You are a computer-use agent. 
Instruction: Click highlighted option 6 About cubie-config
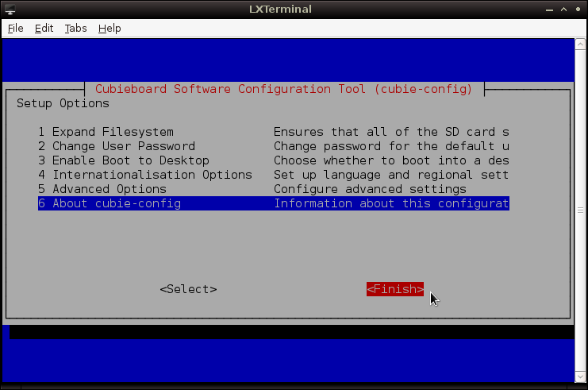pyautogui.click(x=110, y=203)
